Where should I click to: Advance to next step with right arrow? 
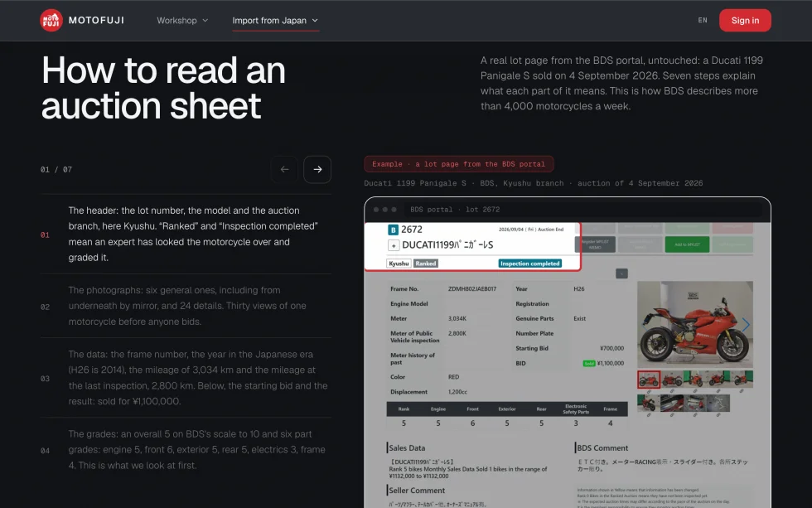click(317, 169)
